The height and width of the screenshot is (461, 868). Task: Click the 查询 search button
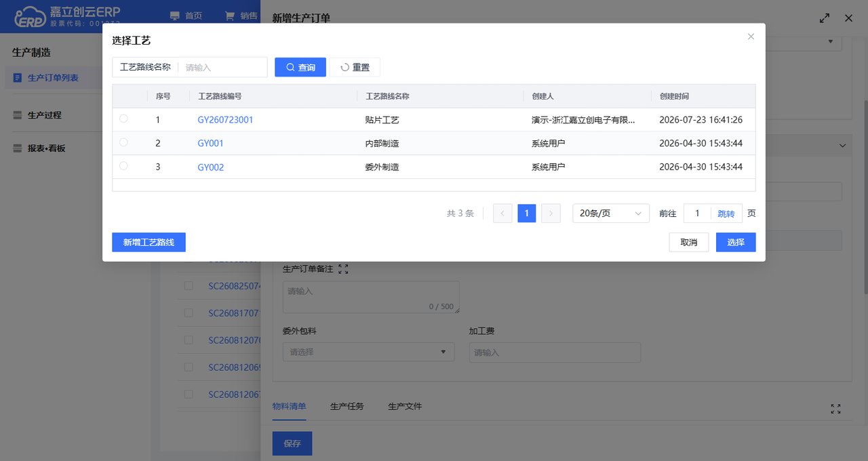point(300,67)
